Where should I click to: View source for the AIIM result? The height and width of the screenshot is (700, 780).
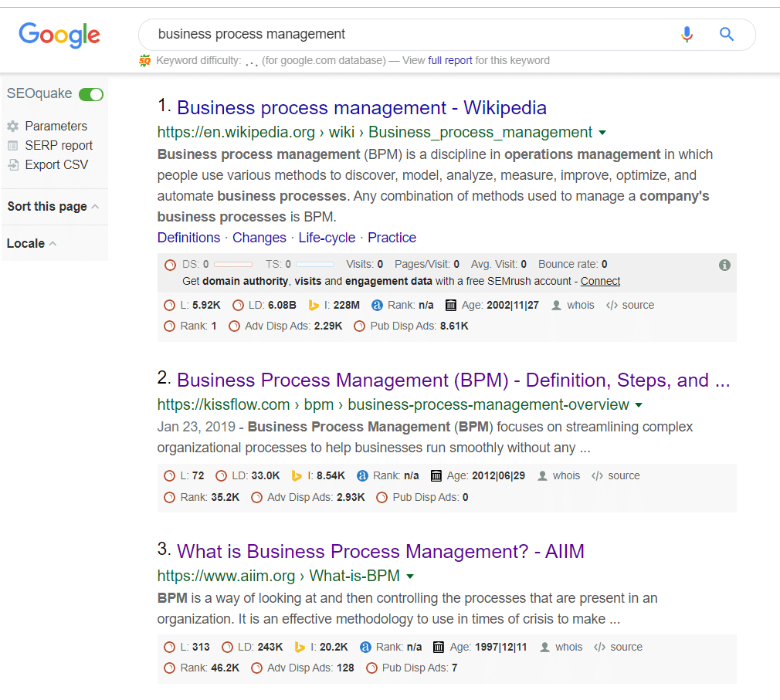(626, 648)
